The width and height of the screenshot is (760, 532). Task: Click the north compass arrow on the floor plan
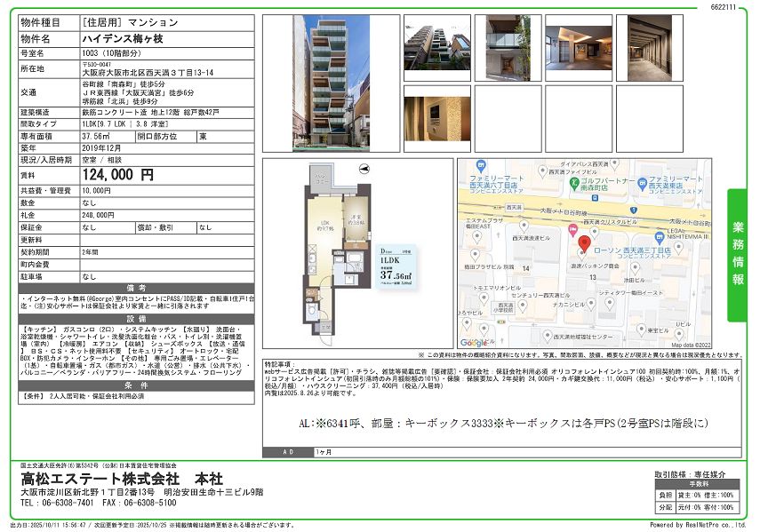[x=362, y=168]
